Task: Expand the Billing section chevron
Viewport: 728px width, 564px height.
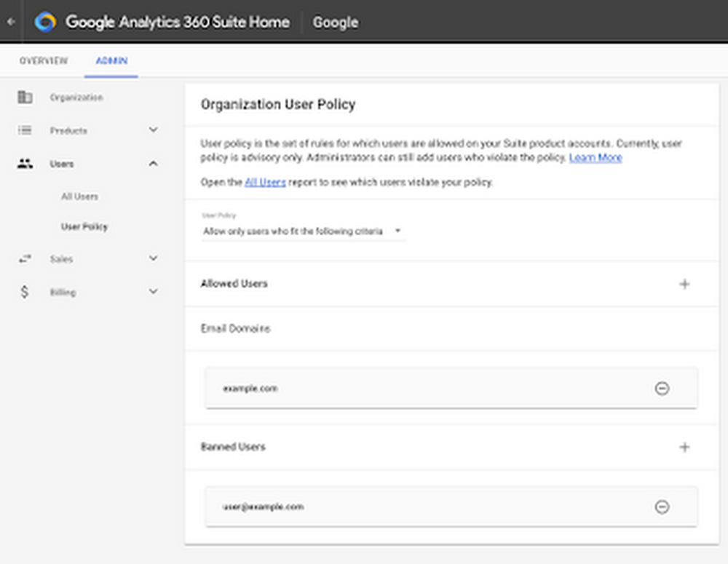Action: [153, 292]
